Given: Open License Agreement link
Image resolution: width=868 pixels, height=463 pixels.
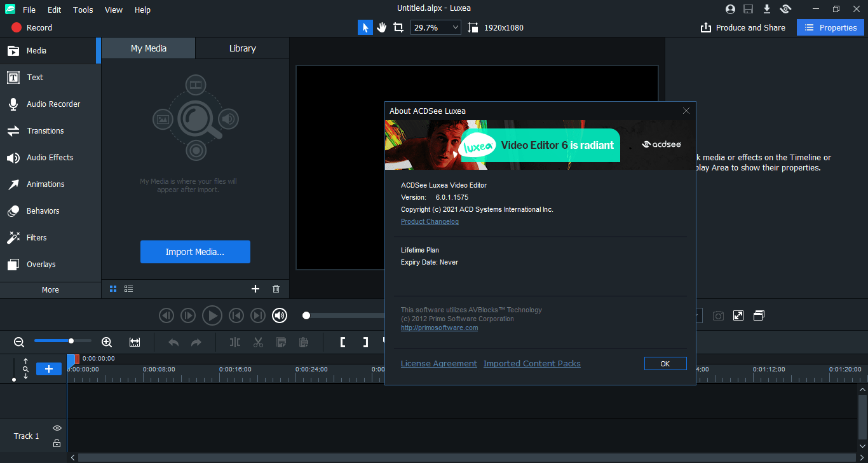Looking at the screenshot, I should pos(438,364).
